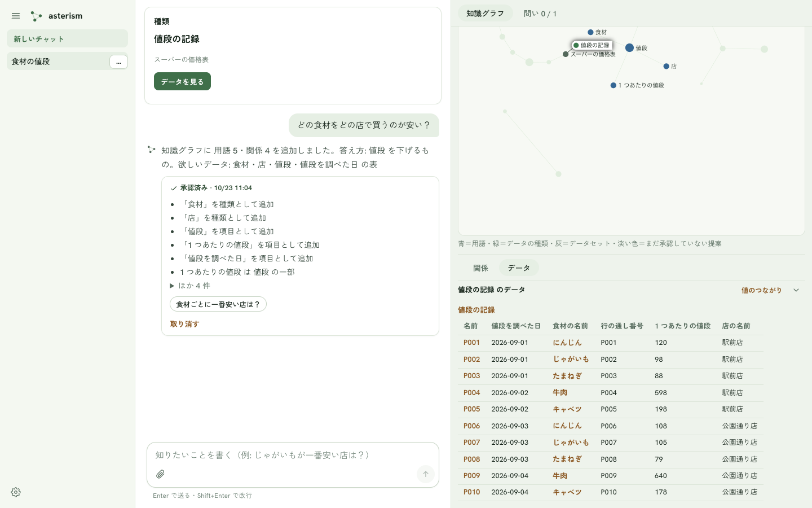Open the settings gear

click(16, 492)
